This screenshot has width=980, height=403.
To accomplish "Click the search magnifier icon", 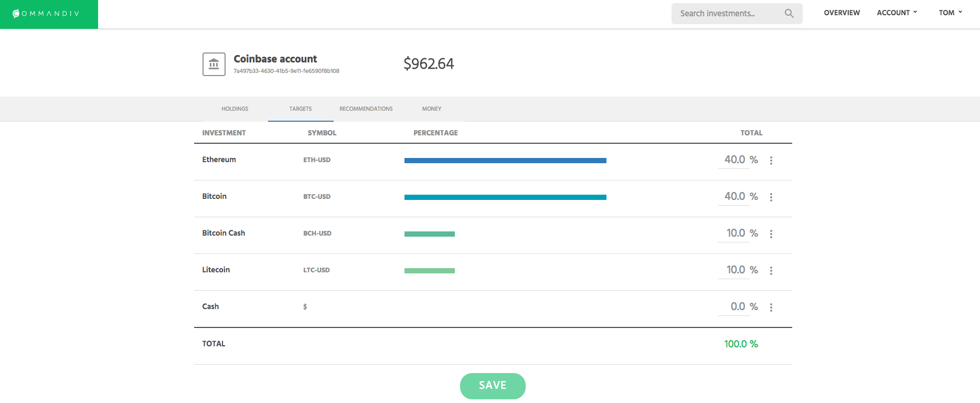I will [789, 14].
